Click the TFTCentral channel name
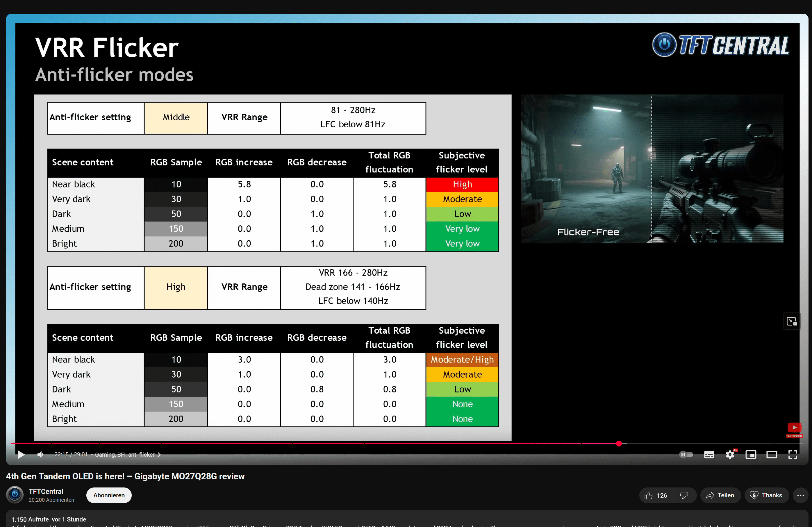 click(46, 491)
